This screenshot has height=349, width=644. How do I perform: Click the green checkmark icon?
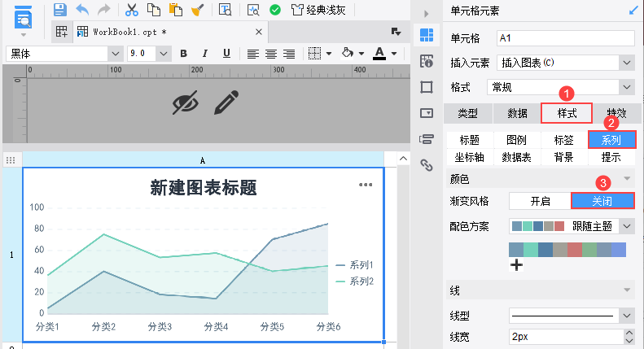pos(275,10)
